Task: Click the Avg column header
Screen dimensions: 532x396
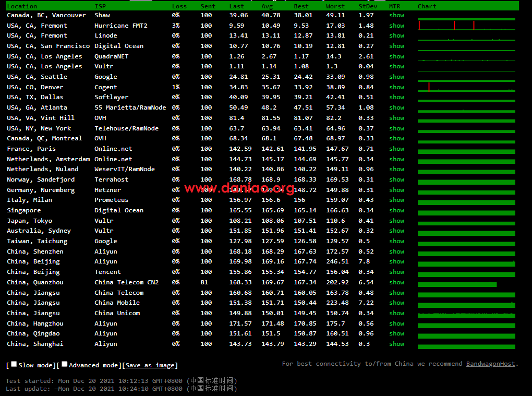Action: [267, 6]
